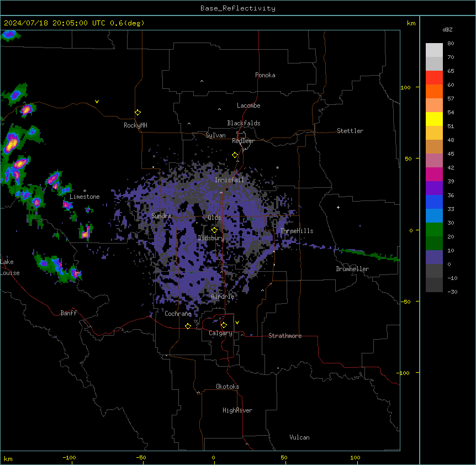This screenshot has width=476, height=465.
Task: Click the 57 value on the dBZ legend
Action: tap(451, 99)
